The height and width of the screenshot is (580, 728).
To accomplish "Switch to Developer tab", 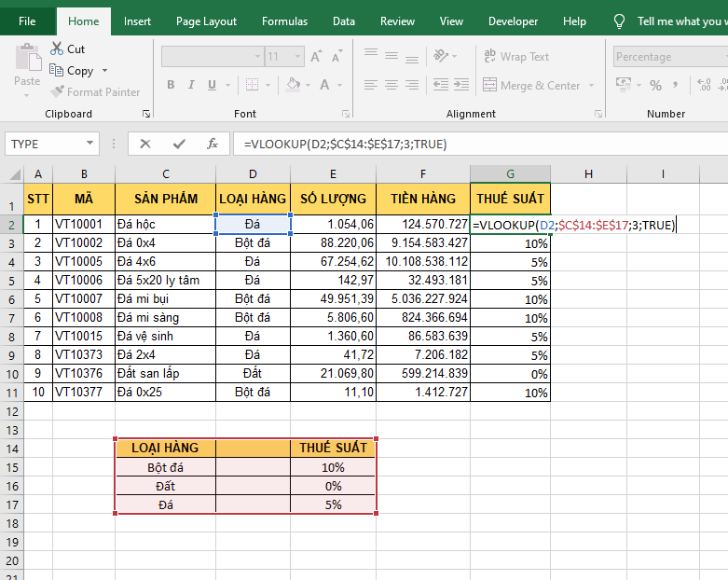I will (x=513, y=21).
